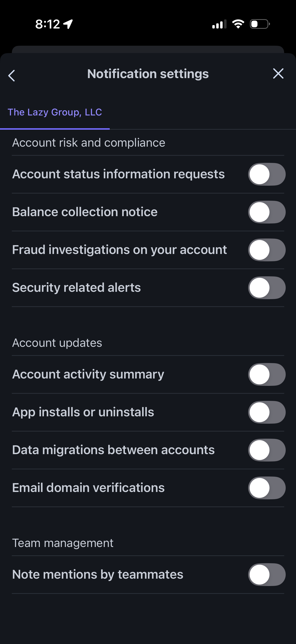Toggle Fraud investigations on your account
Screen dimensions: 296x644
click(267, 250)
